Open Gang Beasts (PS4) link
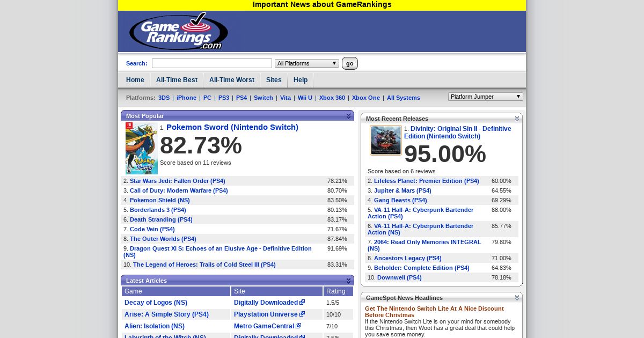The width and height of the screenshot is (644, 338). pos(400,200)
